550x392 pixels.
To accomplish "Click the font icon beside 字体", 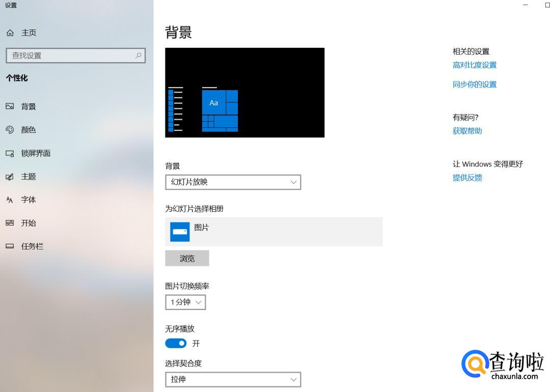I will pyautogui.click(x=10, y=200).
